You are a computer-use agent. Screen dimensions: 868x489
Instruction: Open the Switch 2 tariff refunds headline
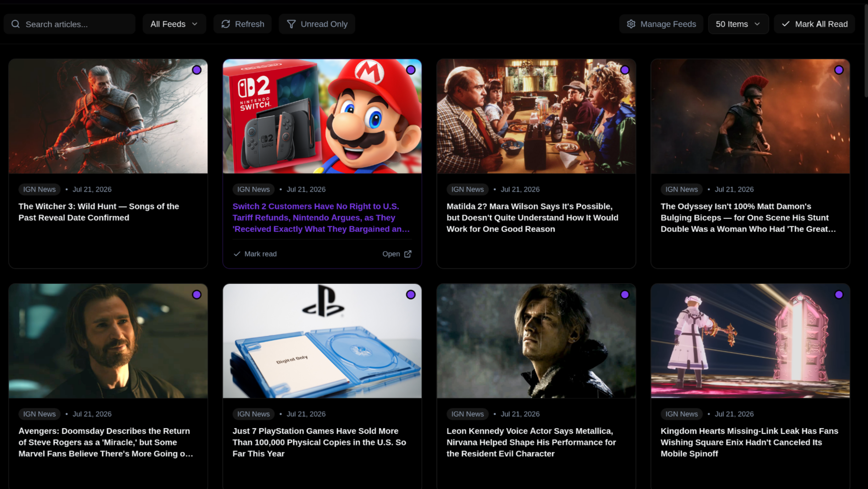click(x=321, y=217)
